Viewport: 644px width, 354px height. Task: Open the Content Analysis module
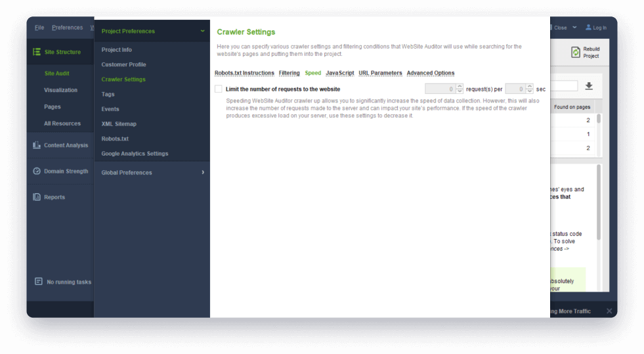[x=66, y=145]
